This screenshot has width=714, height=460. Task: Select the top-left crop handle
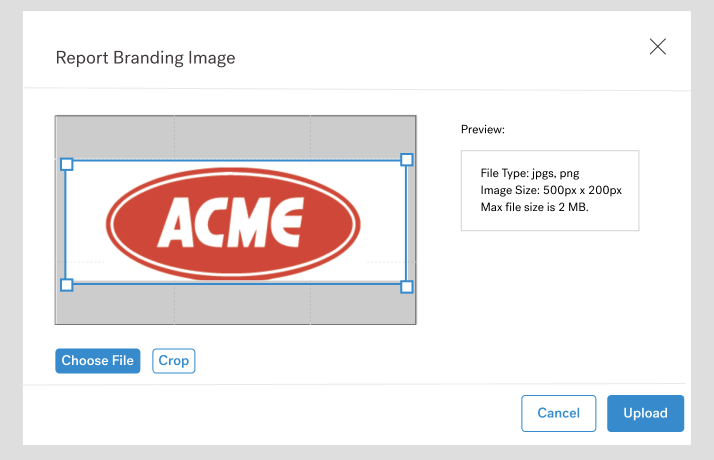click(67, 163)
